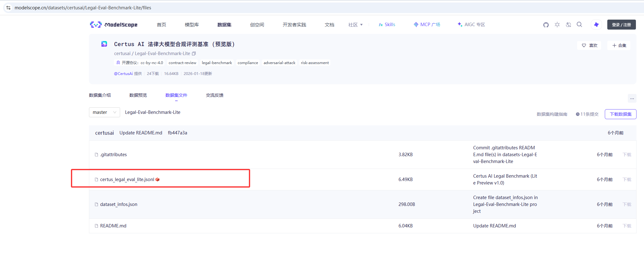Click the 登录 / 注册 login button
This screenshot has height=261, width=644.
621,25
